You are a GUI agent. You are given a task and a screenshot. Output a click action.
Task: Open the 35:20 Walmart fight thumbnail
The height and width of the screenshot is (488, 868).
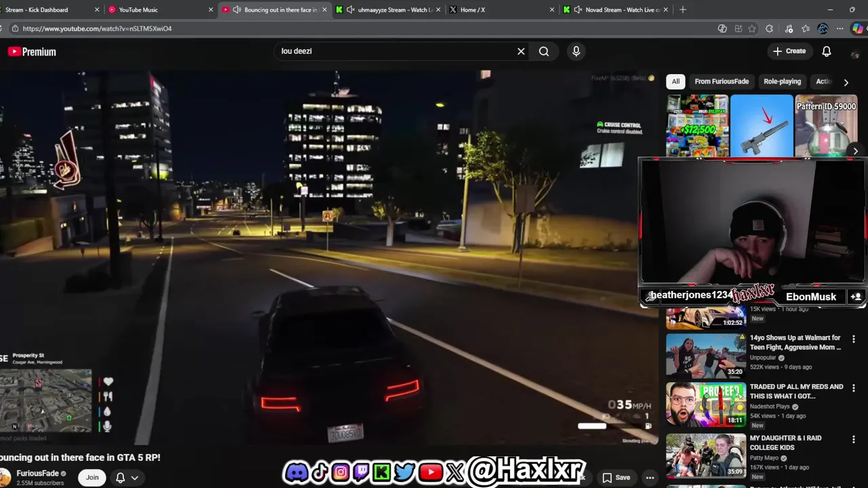[x=706, y=354]
